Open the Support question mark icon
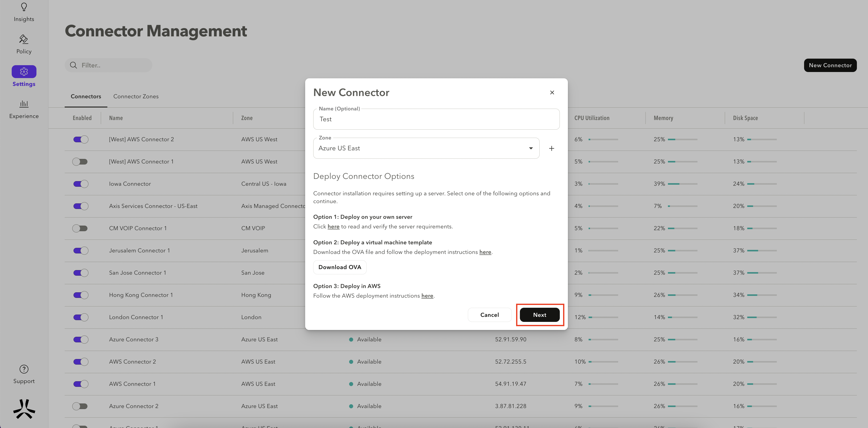 coord(24,369)
